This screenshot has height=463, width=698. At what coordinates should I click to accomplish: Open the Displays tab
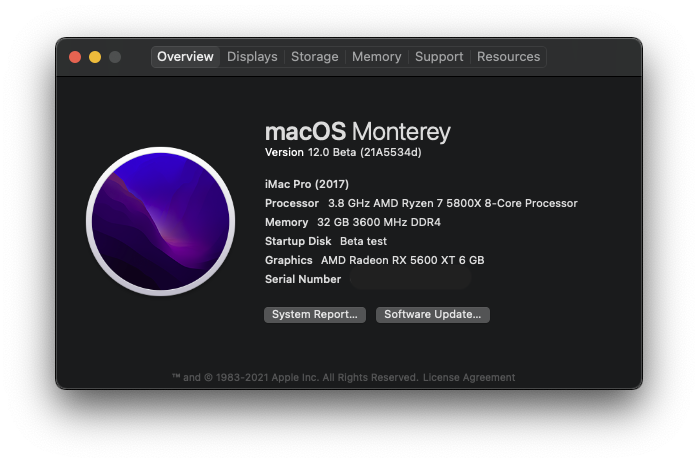point(252,57)
